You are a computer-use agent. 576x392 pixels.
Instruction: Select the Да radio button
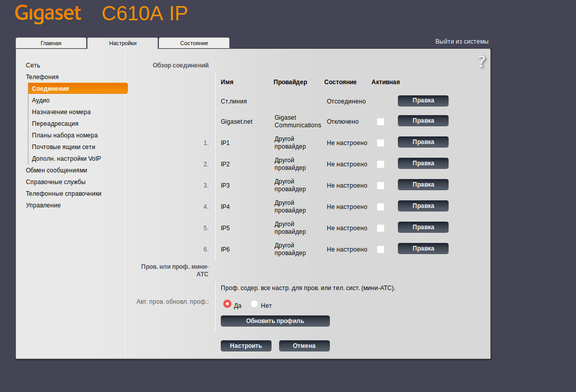[227, 304]
